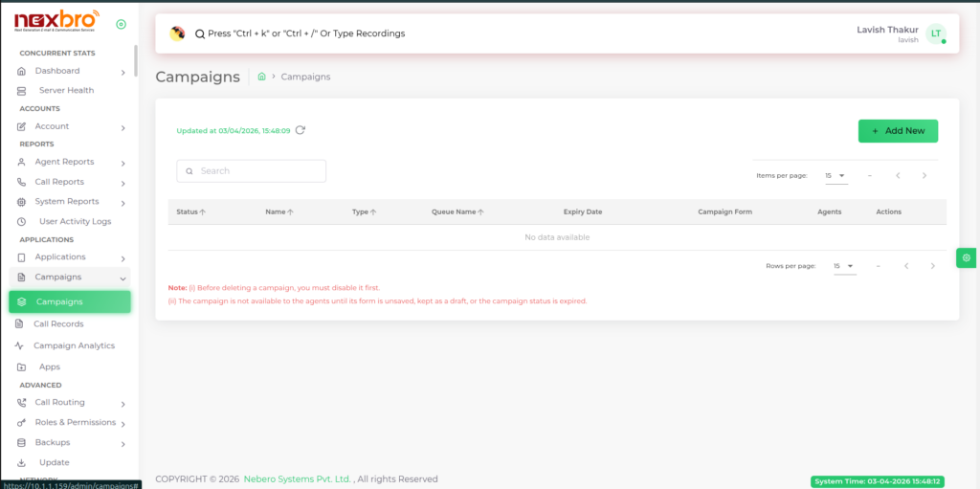This screenshot has height=489, width=980.
Task: Click the refresh icon beside the updated timestamp
Action: click(x=301, y=130)
